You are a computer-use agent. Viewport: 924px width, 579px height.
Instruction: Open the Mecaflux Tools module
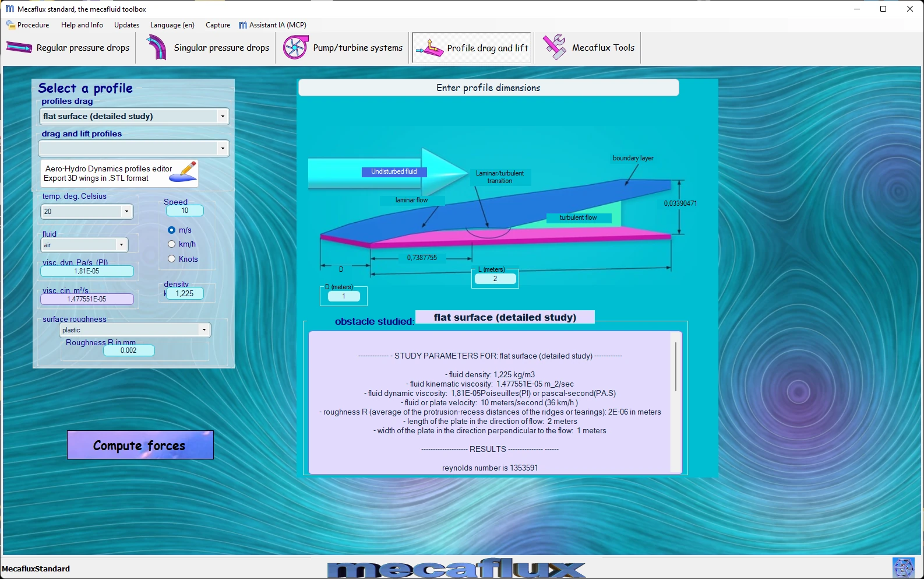[589, 48]
